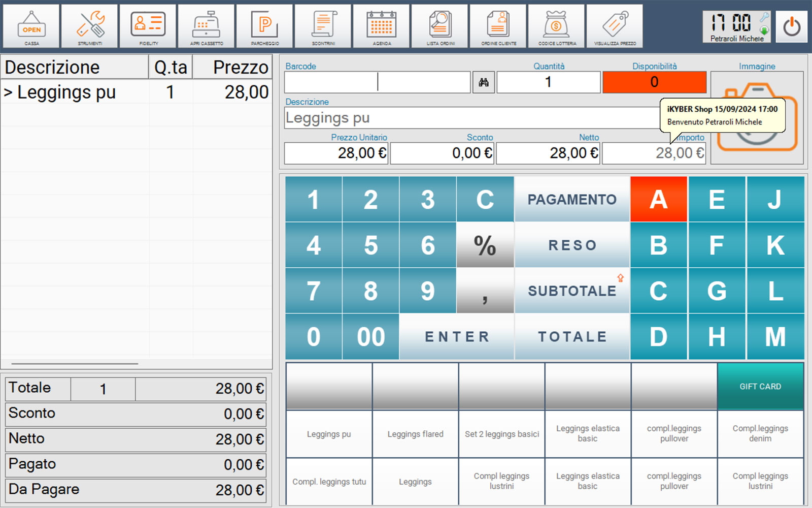Open the Ordine Cliente icon

coord(498,26)
